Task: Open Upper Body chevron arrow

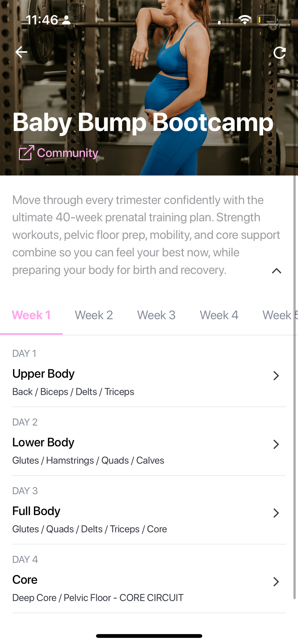Action: tap(276, 375)
